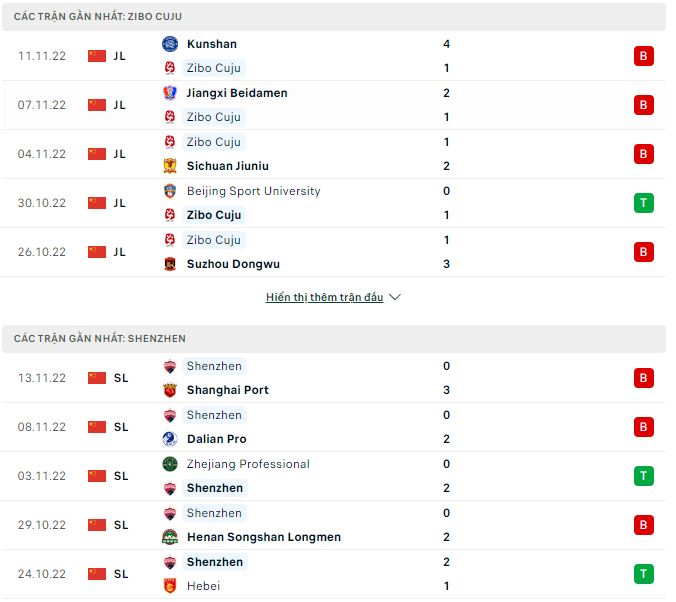Click the Sichuan Jiuniu team badge
The height and width of the screenshot is (602, 676).
pyautogui.click(x=169, y=166)
